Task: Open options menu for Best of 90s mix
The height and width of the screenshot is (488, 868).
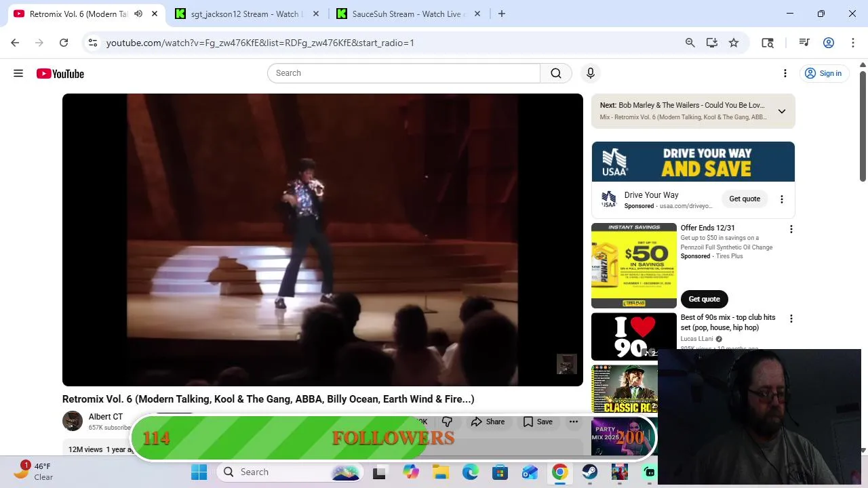Action: pyautogui.click(x=791, y=319)
